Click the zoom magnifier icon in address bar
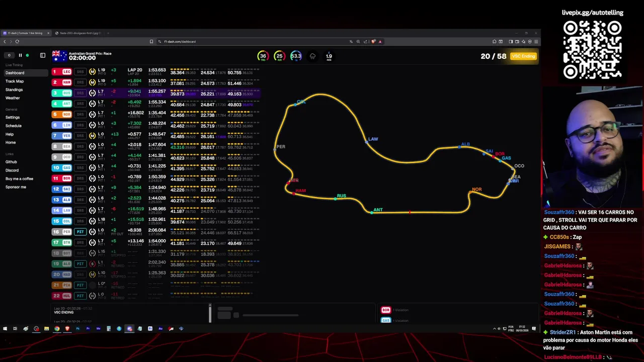 [x=358, y=42]
